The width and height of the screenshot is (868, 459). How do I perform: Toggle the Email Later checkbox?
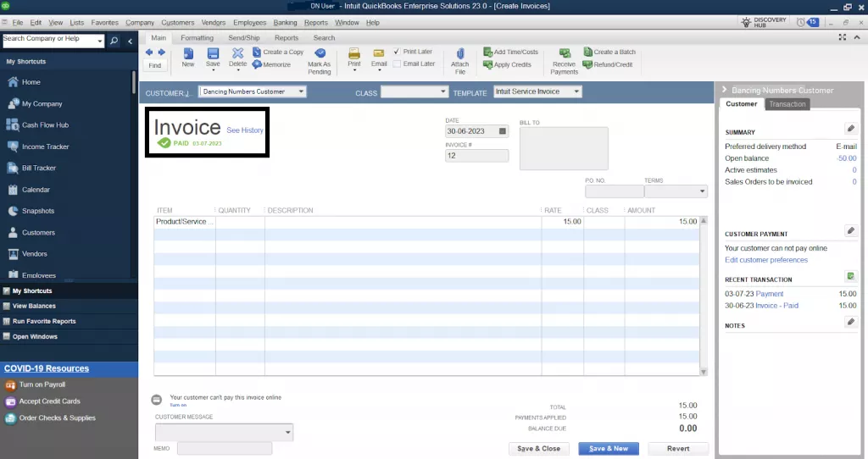pyautogui.click(x=397, y=64)
